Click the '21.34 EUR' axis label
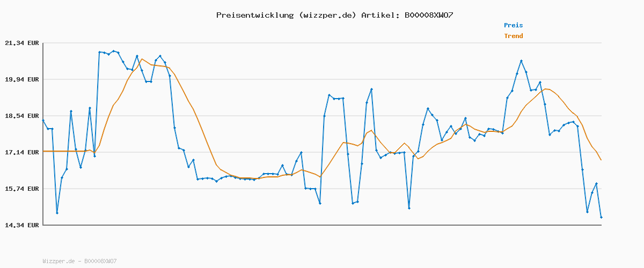The width and height of the screenshot is (644, 268). (x=21, y=43)
